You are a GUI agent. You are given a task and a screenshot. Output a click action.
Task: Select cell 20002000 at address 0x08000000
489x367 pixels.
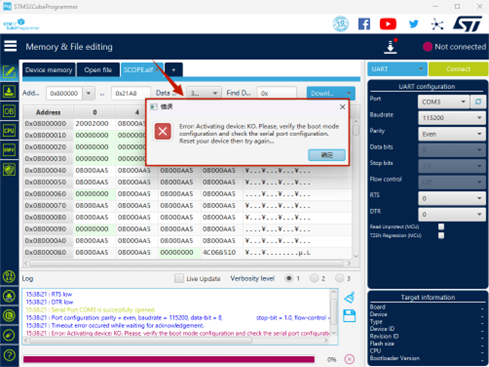click(x=92, y=124)
